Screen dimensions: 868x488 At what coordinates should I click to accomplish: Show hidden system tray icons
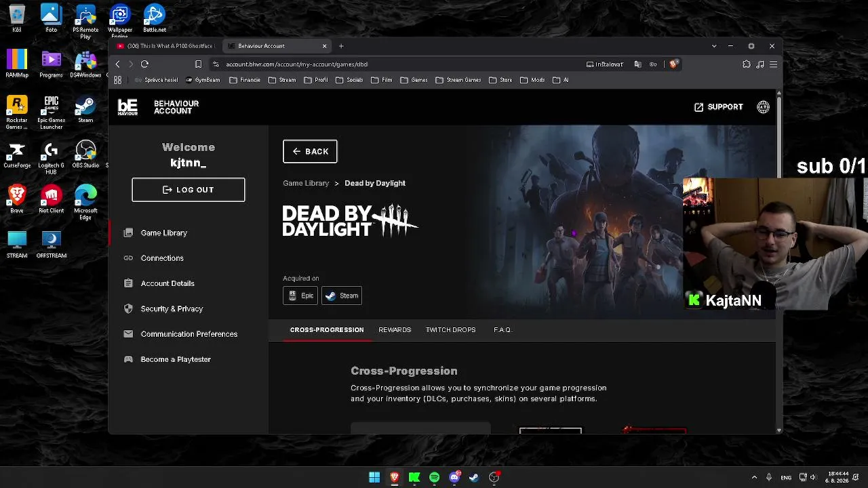click(x=754, y=477)
